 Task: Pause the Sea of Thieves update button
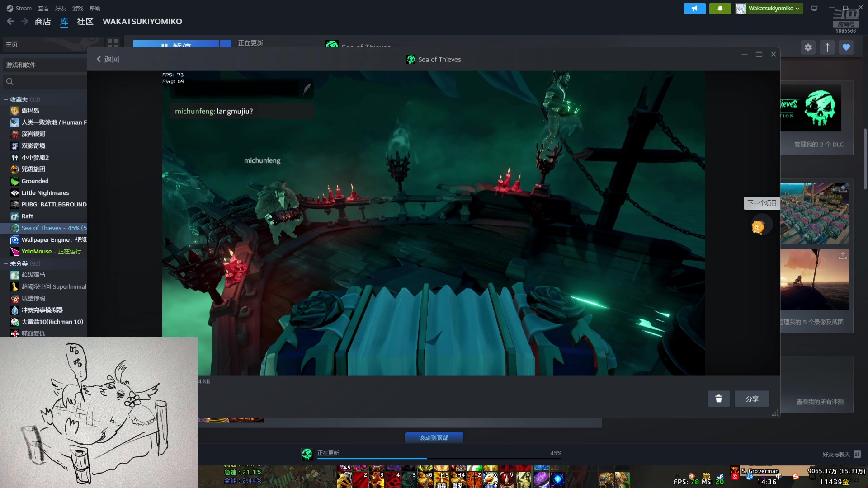click(175, 44)
